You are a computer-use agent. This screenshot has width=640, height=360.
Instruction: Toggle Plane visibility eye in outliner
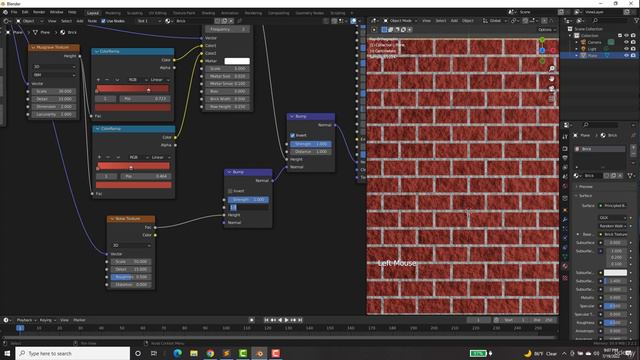(627, 55)
